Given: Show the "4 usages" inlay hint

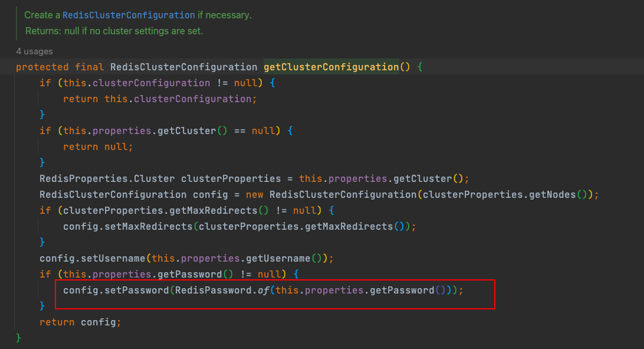Looking at the screenshot, I should click(34, 51).
